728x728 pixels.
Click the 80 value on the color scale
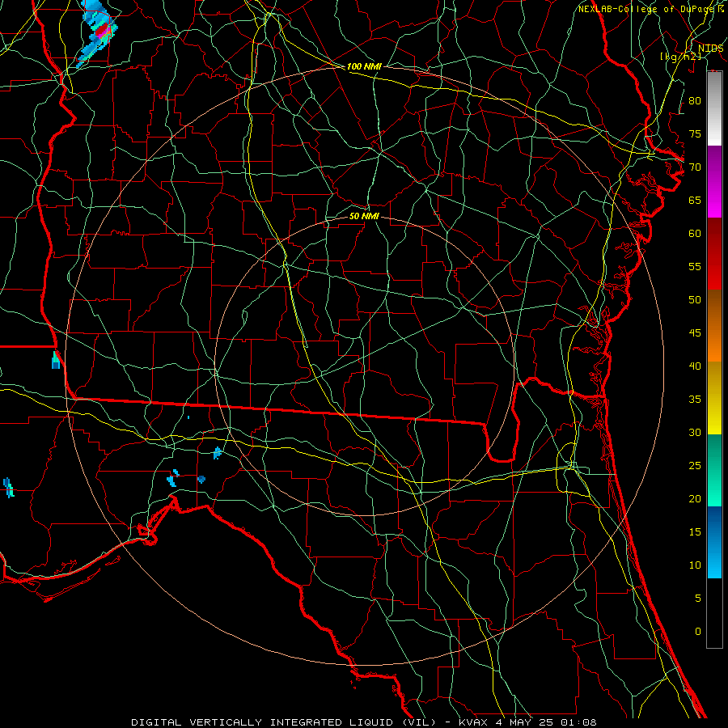[x=695, y=101]
